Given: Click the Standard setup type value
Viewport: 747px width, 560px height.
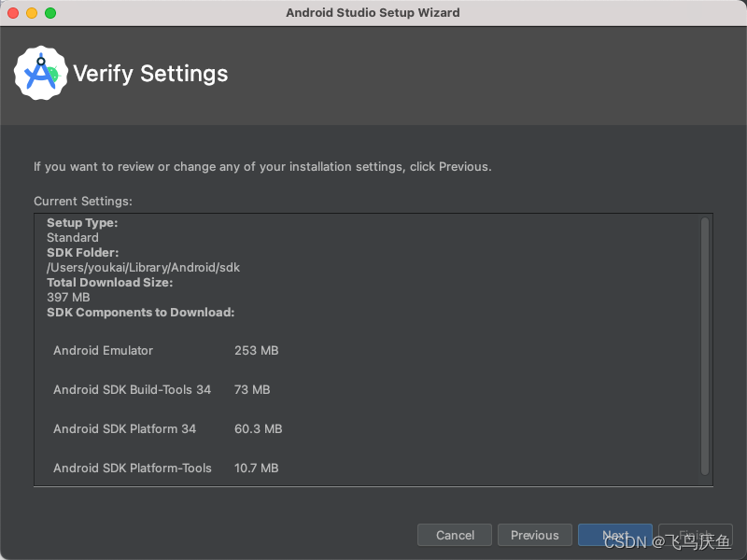Looking at the screenshot, I should coord(73,238).
